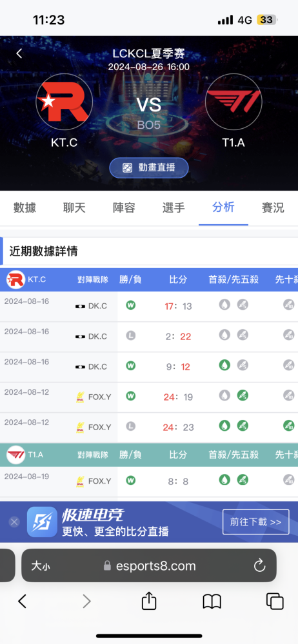Click the 24:23 score cell
The height and width of the screenshot is (644, 298).
(x=178, y=428)
